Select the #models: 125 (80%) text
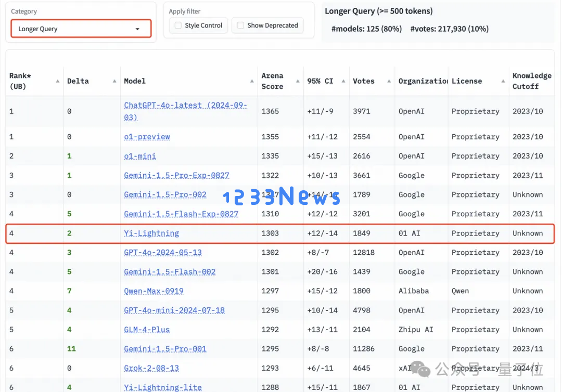The image size is (562, 392). click(366, 29)
